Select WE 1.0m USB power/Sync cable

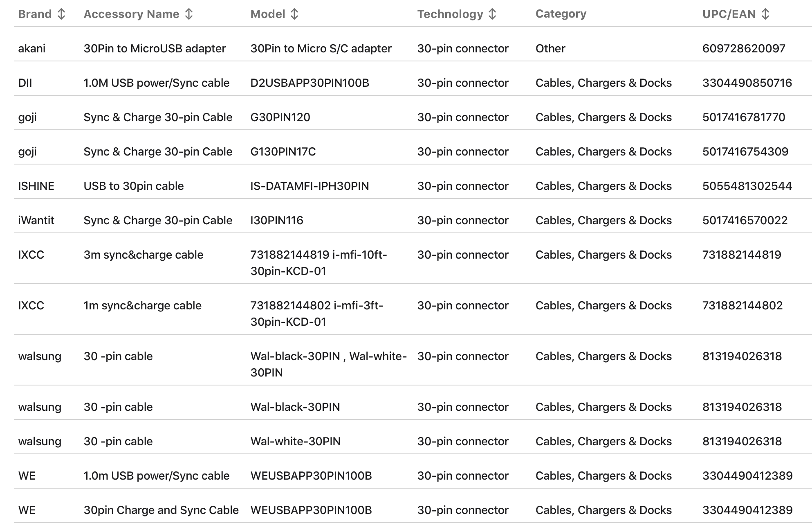point(156,476)
